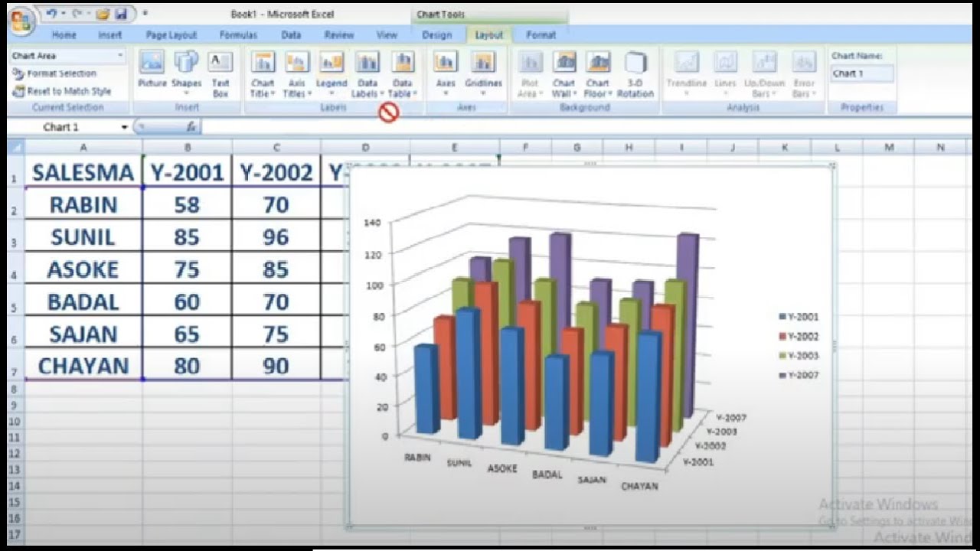Click the Error Bars button
This screenshot has width=980, height=551.
point(803,74)
